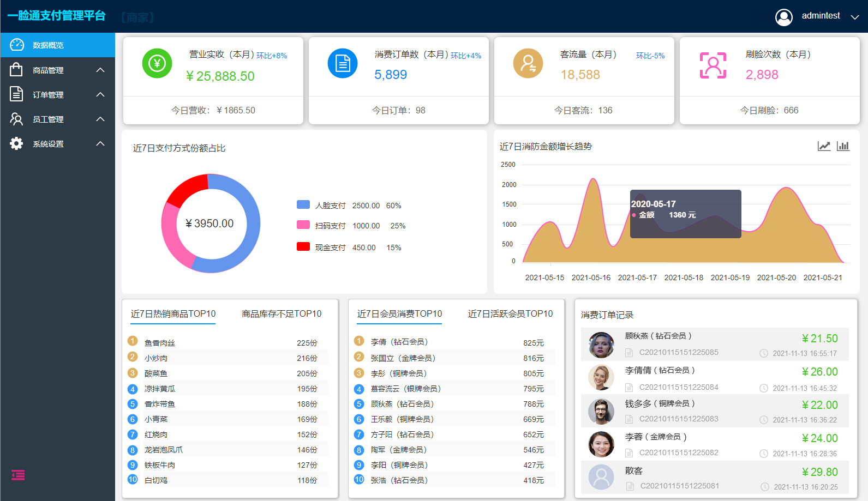The height and width of the screenshot is (501, 868).
Task: Open the admintest account dropdown arrow
Action: [x=855, y=17]
